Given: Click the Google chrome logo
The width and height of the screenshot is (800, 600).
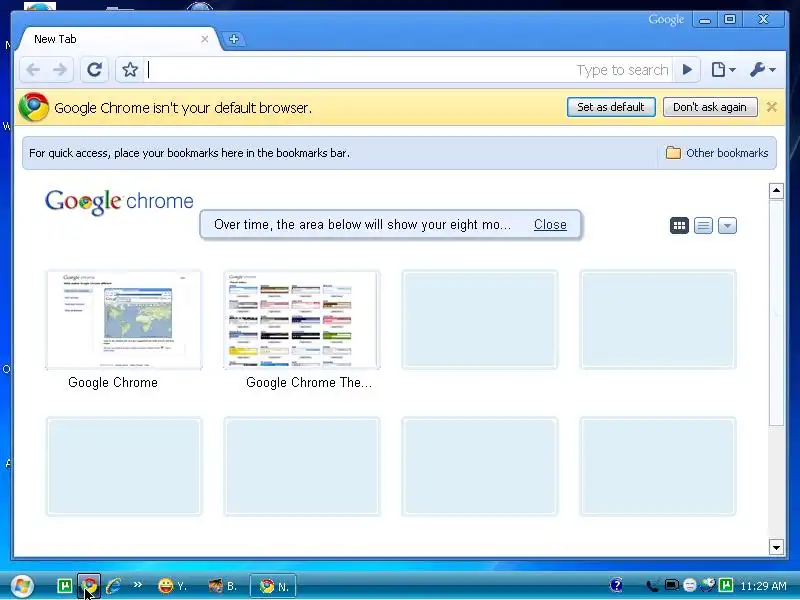Looking at the screenshot, I should (x=119, y=202).
